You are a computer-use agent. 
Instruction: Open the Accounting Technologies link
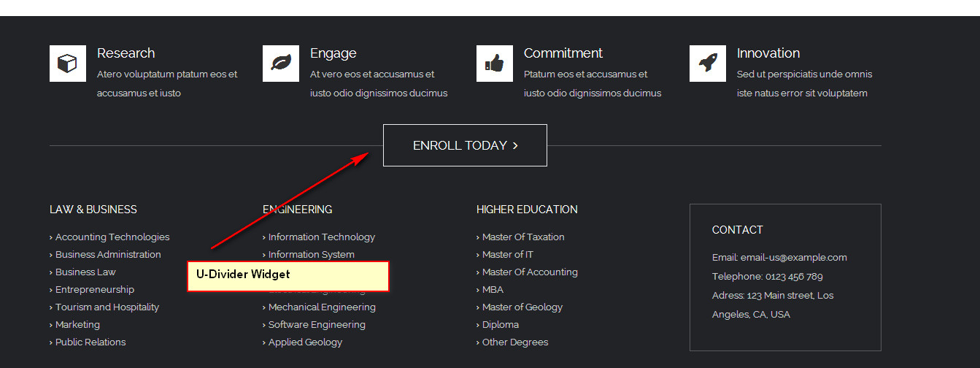click(112, 237)
